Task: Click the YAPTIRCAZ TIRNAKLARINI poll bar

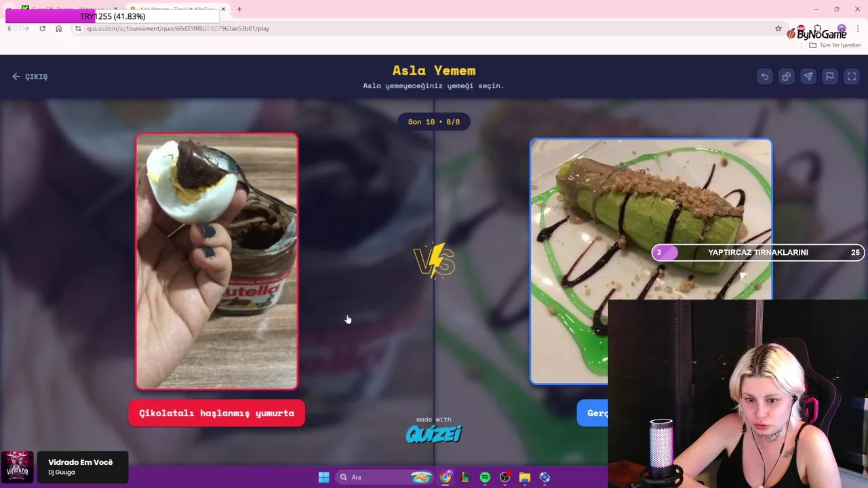Action: point(758,252)
